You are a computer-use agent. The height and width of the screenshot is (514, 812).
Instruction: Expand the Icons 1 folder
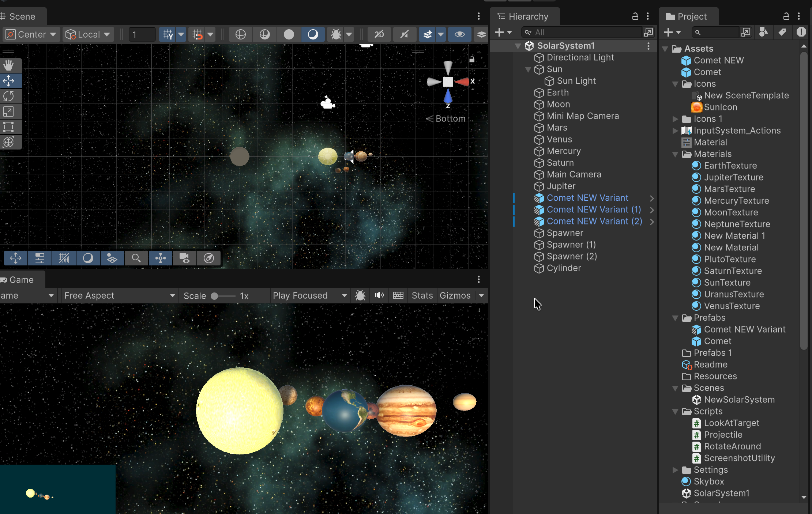click(675, 119)
